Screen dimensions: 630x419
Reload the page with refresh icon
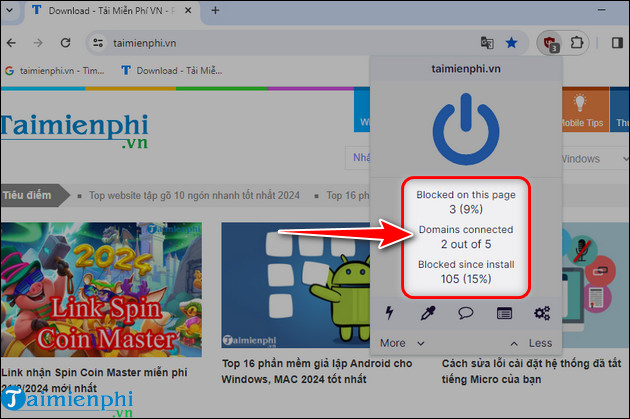[65, 43]
